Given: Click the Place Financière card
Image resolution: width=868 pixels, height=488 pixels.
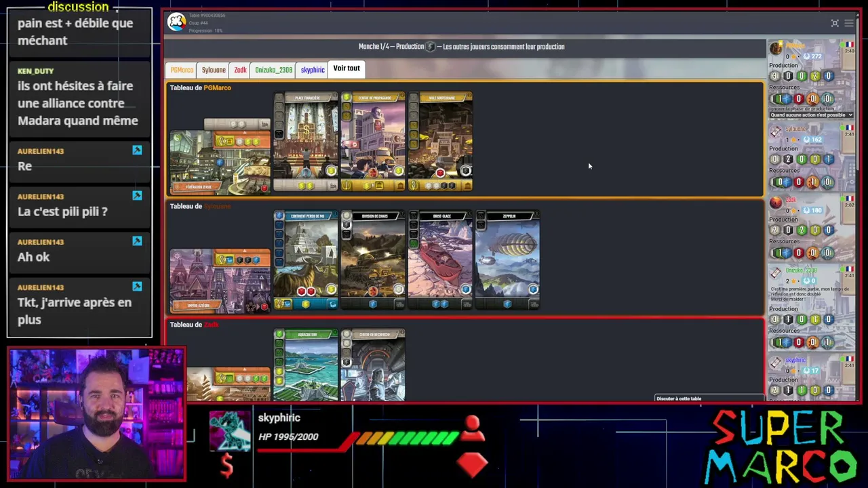Looking at the screenshot, I should (x=306, y=142).
